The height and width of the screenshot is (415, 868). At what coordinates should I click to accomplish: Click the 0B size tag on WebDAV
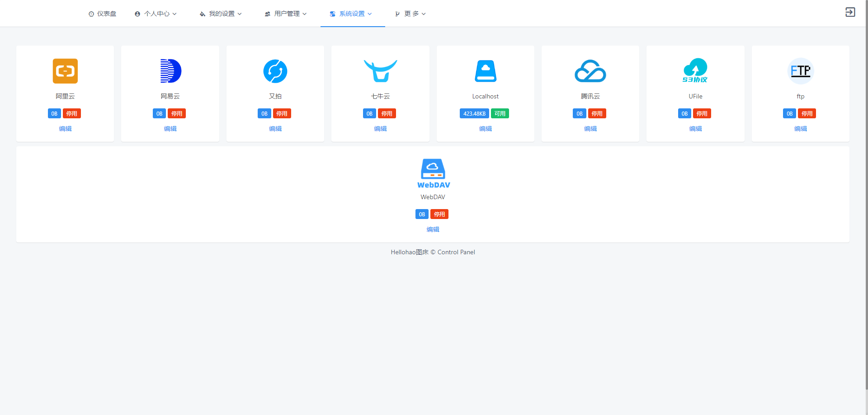click(x=422, y=214)
